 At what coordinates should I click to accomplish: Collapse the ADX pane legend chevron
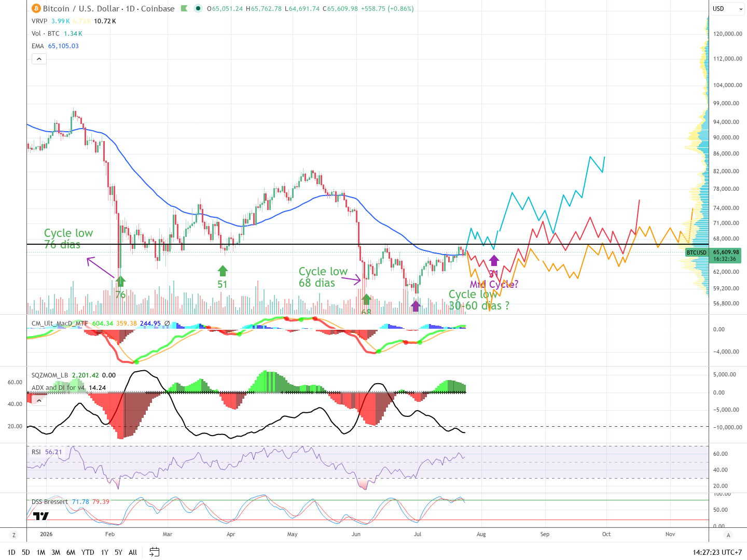39,400
